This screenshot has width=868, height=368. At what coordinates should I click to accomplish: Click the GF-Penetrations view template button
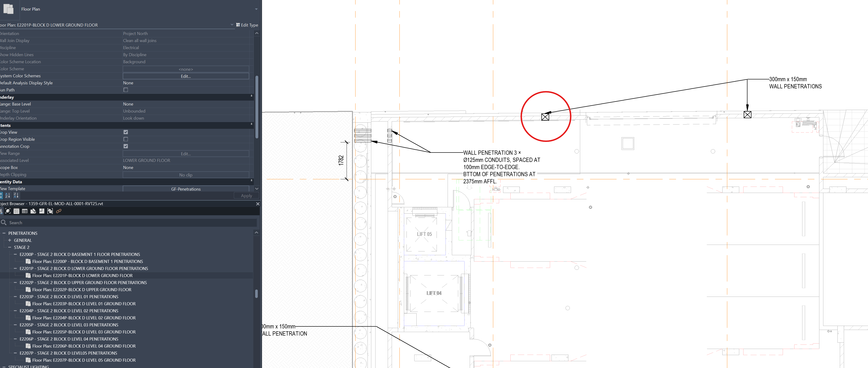(x=186, y=189)
